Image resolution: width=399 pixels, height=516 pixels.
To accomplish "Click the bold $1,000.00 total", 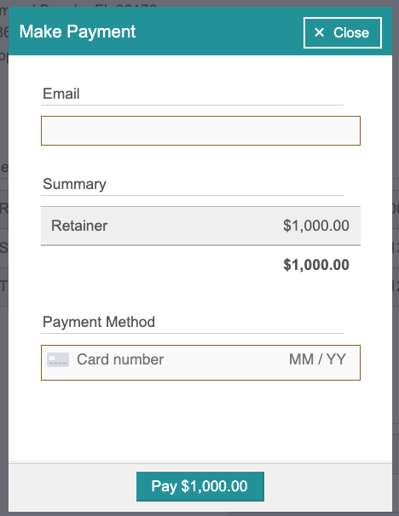I will [316, 265].
